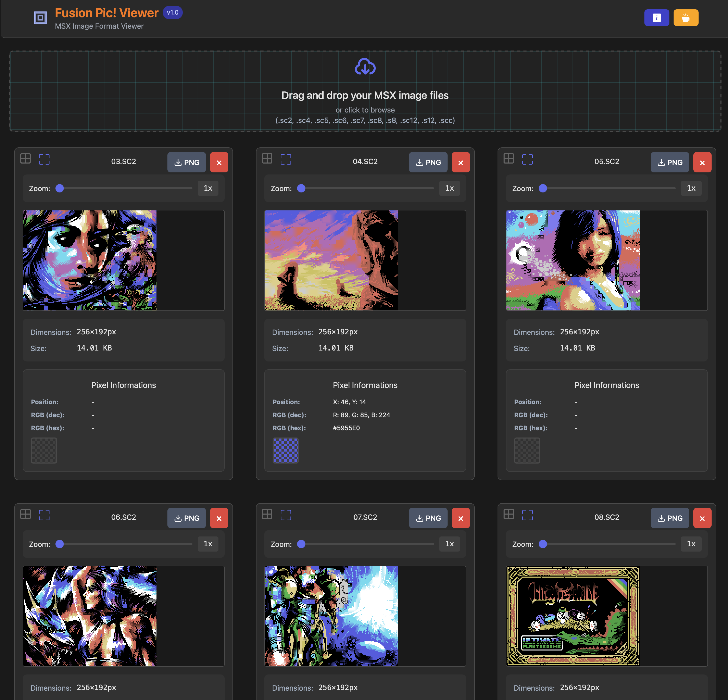This screenshot has width=728, height=700.
Task: Click the 05.SC2 file name
Action: [607, 162]
